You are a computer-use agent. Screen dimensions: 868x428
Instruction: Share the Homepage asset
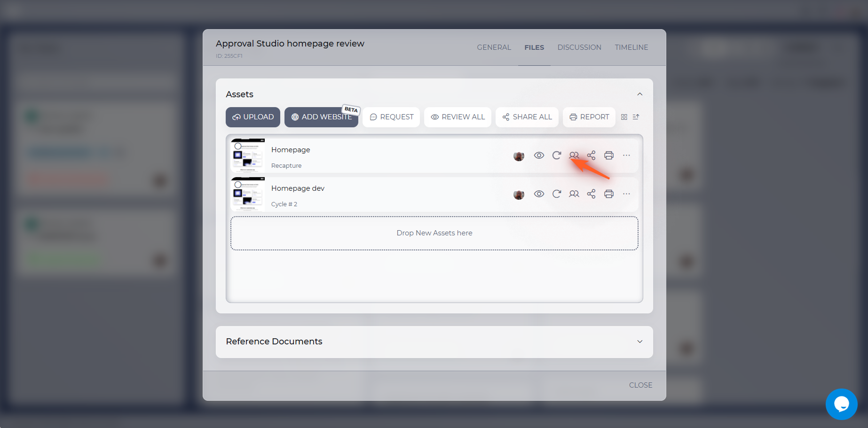click(x=591, y=156)
